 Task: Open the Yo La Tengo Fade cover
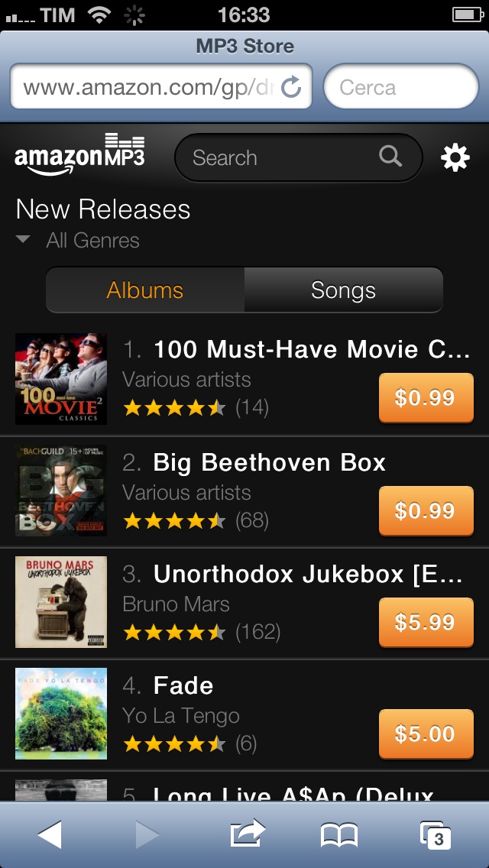tap(61, 714)
